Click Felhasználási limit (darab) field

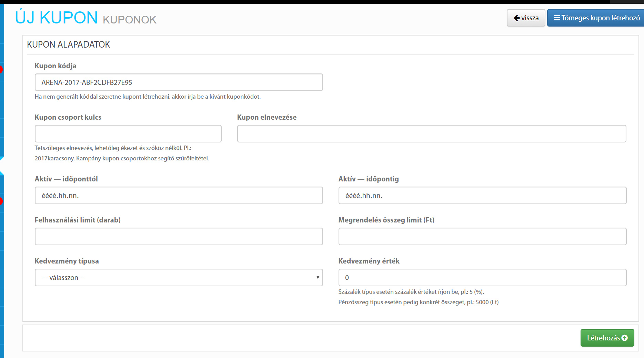tap(179, 237)
